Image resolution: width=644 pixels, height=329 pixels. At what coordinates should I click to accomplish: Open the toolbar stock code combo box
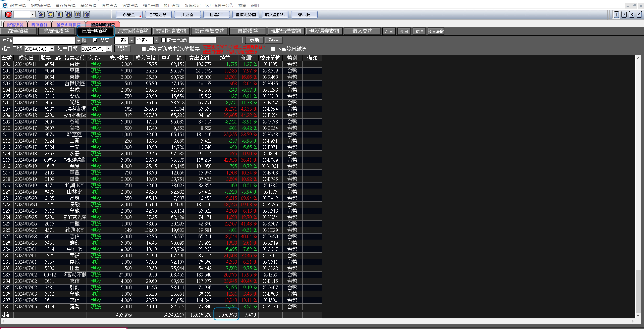coord(33,14)
